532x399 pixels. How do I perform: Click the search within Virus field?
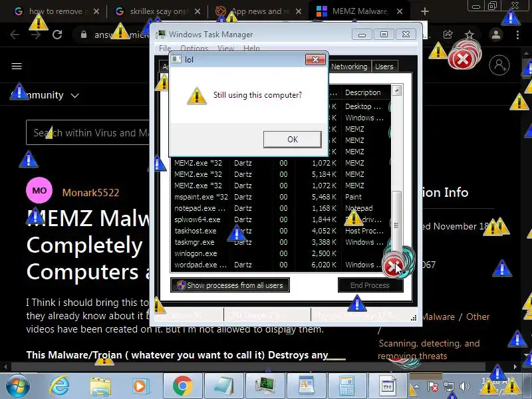(88, 132)
